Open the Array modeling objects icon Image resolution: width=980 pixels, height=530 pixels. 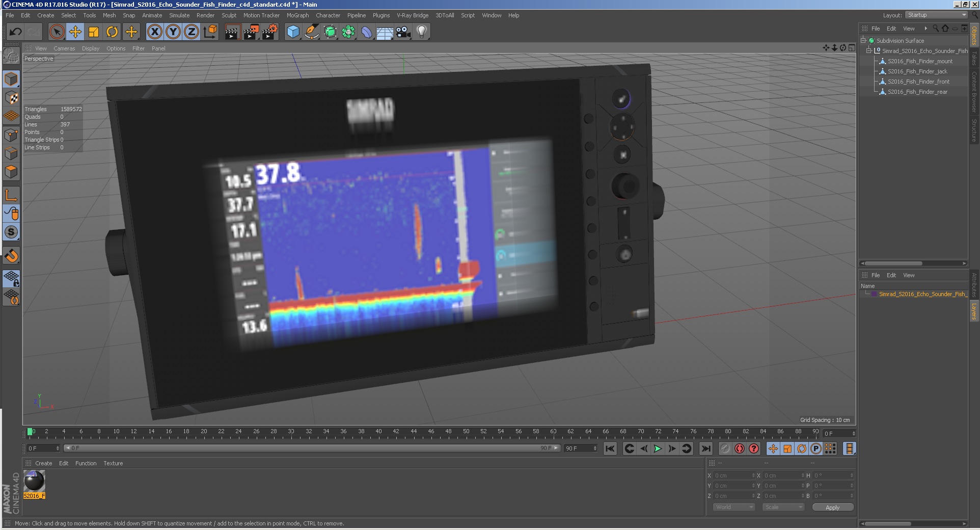click(x=348, y=32)
